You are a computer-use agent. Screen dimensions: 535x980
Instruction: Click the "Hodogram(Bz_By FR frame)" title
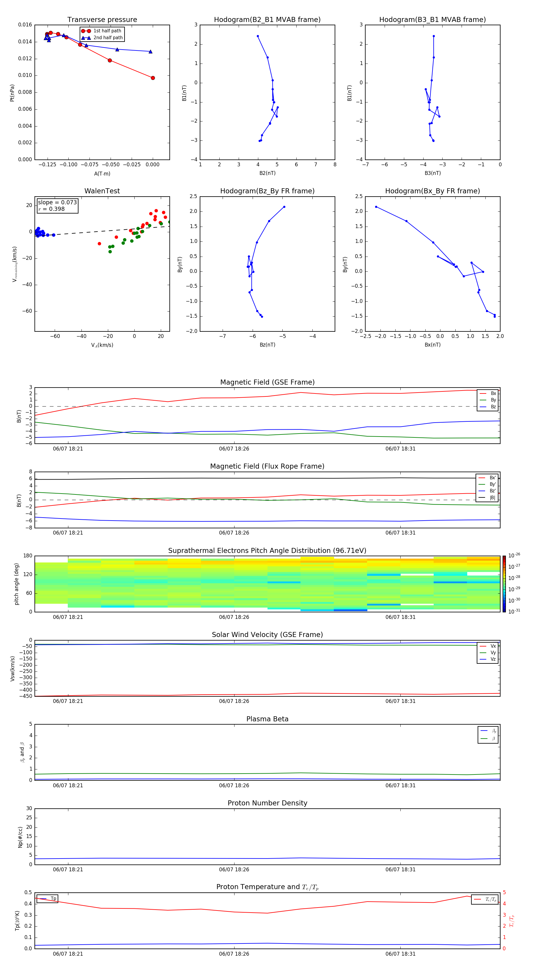tap(267, 191)
